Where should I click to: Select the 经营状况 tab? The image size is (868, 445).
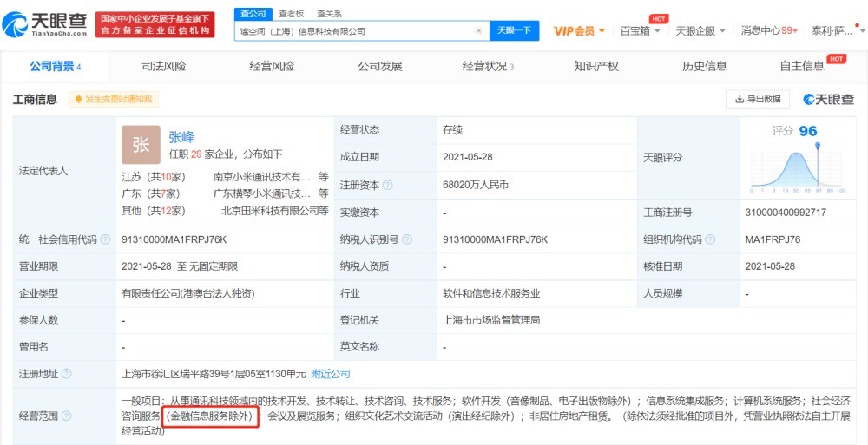tap(488, 67)
